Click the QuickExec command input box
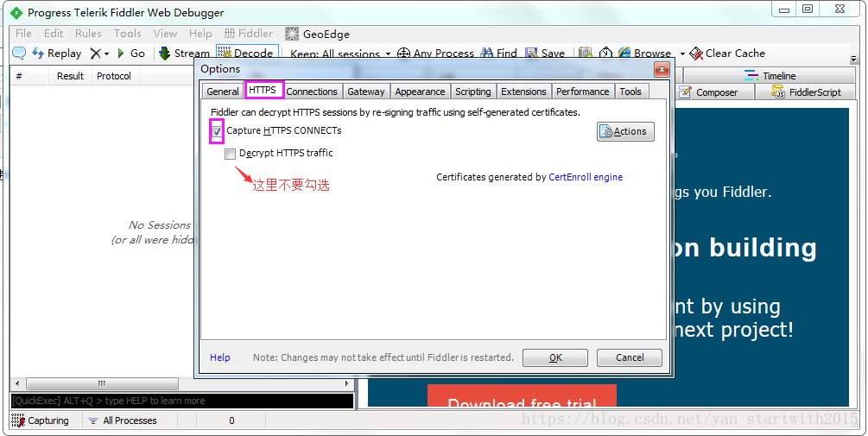This screenshot has width=868, height=436. click(182, 401)
